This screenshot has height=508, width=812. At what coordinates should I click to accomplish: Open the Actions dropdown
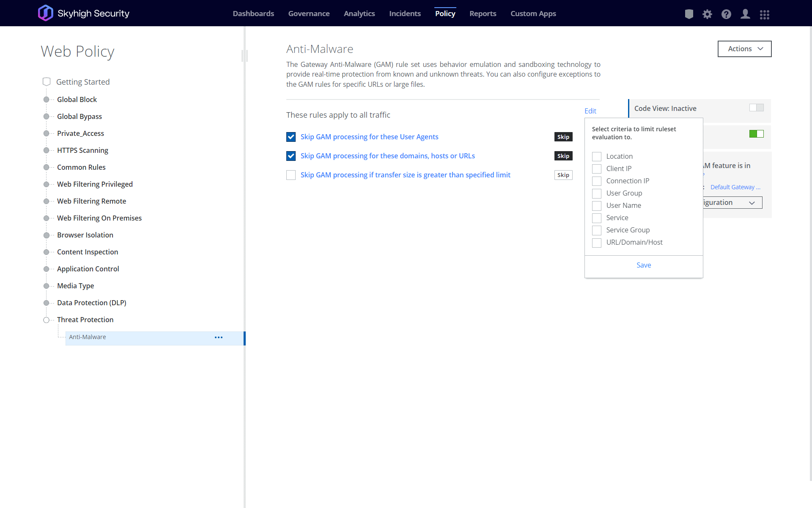[x=744, y=49]
